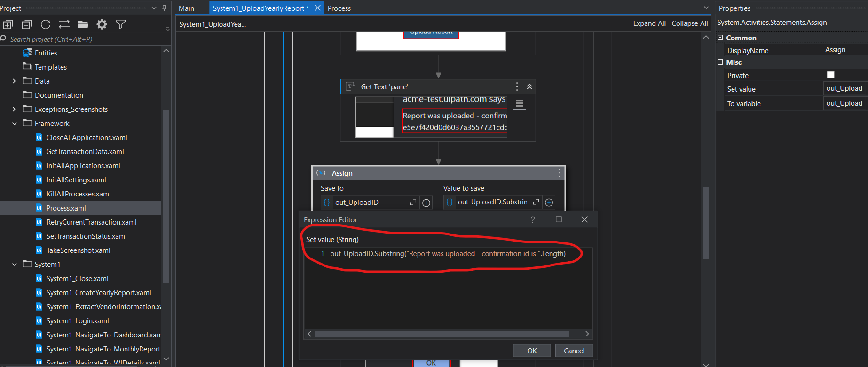Image resolution: width=868 pixels, height=367 pixels.
Task: Open help in Expression Editor
Action: click(x=533, y=219)
